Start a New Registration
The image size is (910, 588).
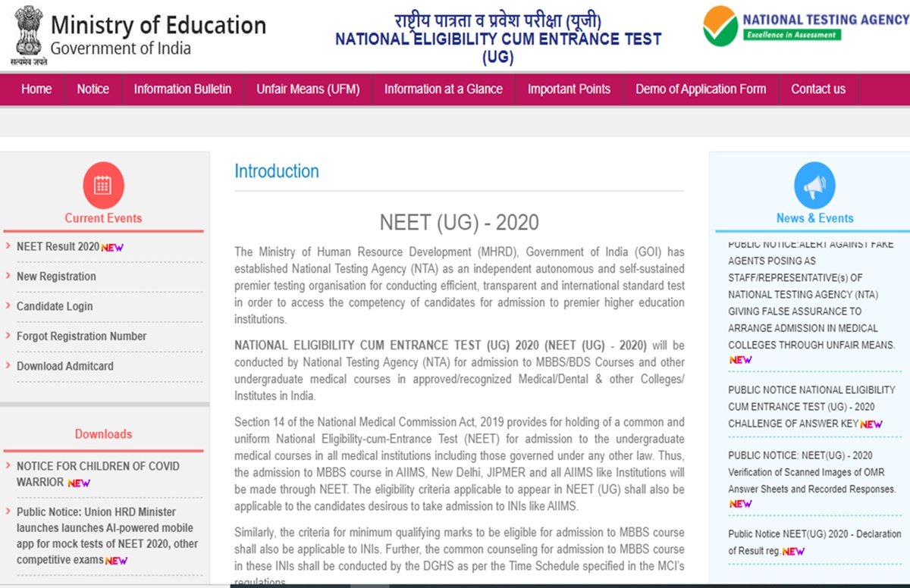click(56, 276)
